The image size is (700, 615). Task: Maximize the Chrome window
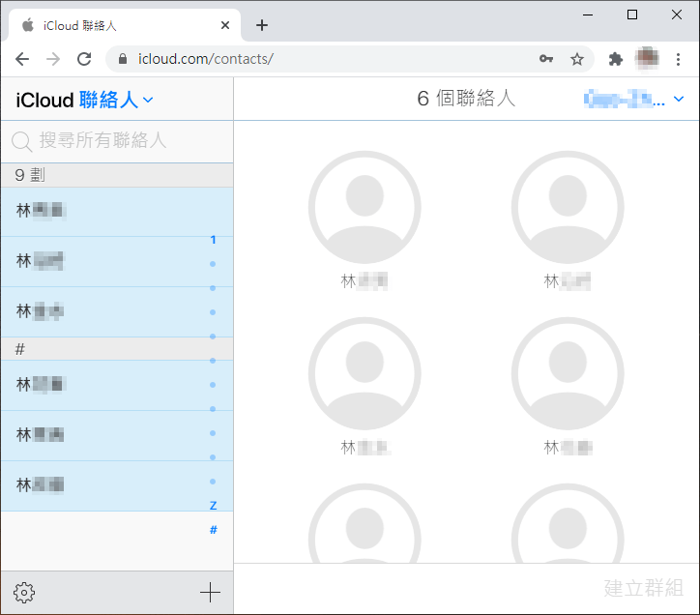pyautogui.click(x=632, y=15)
